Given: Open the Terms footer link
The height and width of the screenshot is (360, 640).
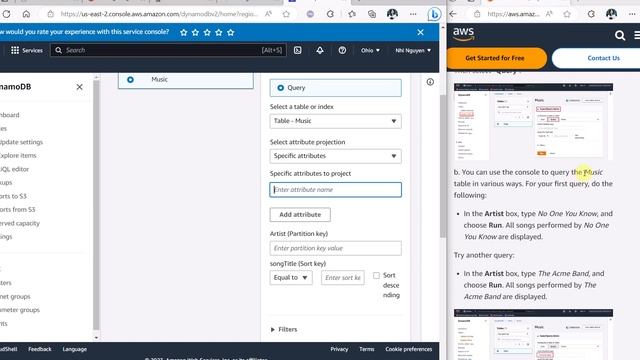Looking at the screenshot, I should (x=367, y=349).
